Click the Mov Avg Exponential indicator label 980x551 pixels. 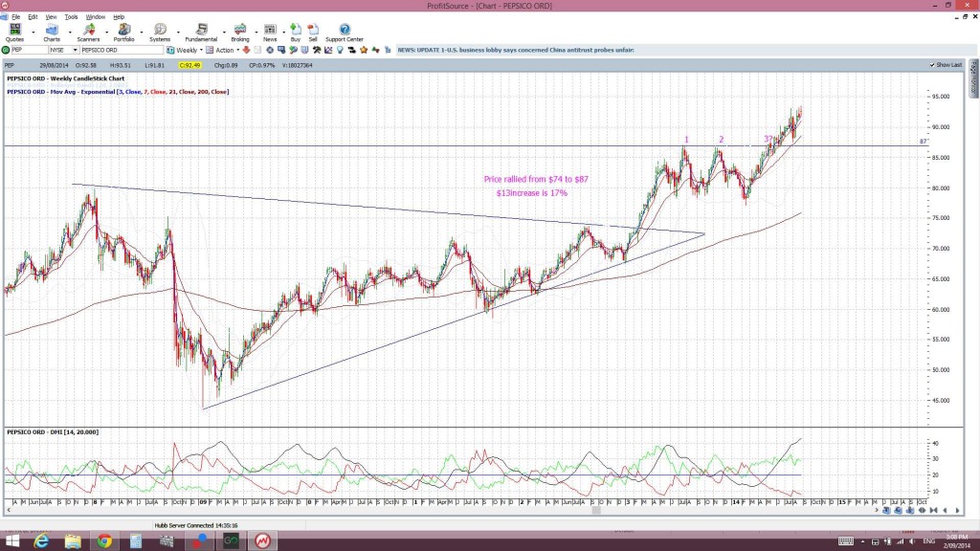tap(118, 92)
